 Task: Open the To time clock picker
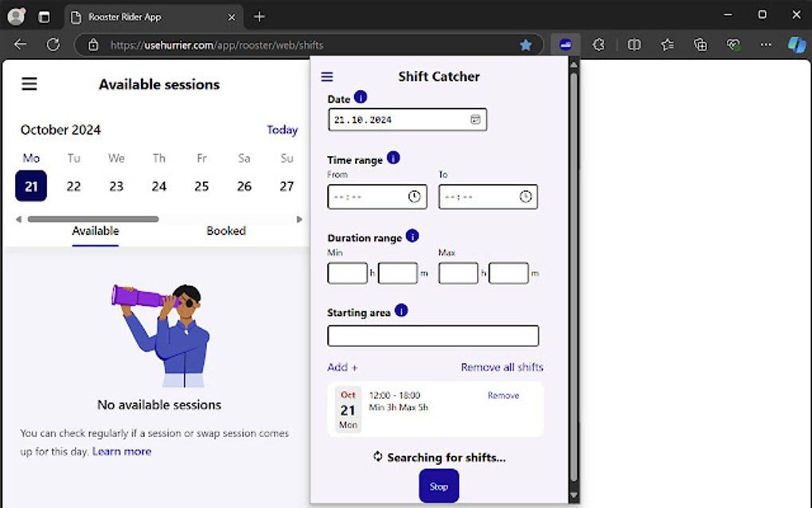click(525, 196)
